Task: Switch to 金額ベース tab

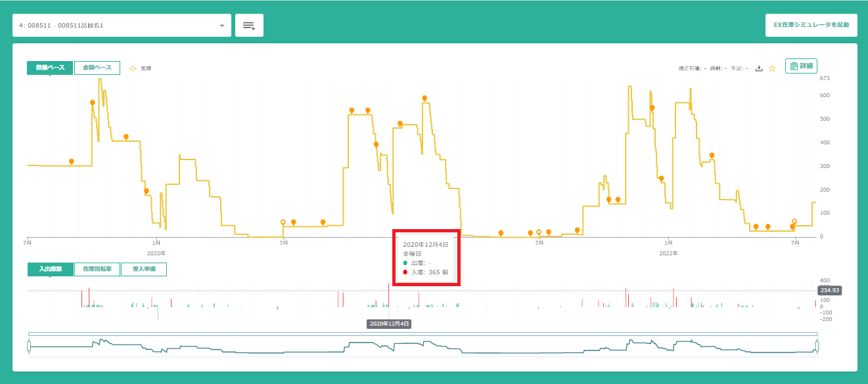Action: pyautogui.click(x=97, y=68)
